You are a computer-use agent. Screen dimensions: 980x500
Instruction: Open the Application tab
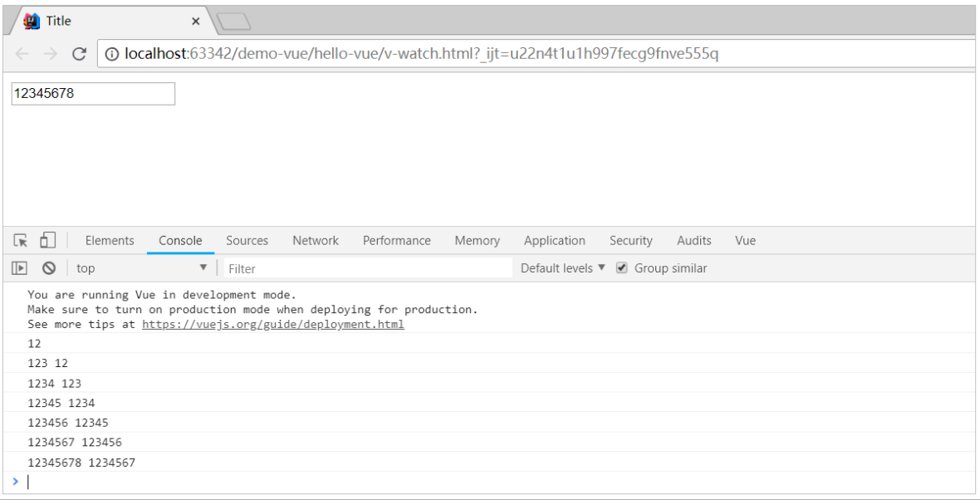(x=555, y=241)
